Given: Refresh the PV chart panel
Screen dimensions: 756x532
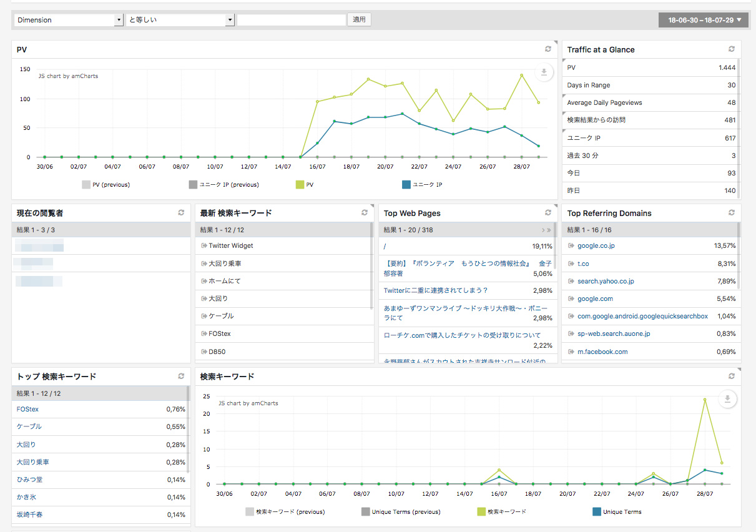Looking at the screenshot, I should point(548,49).
